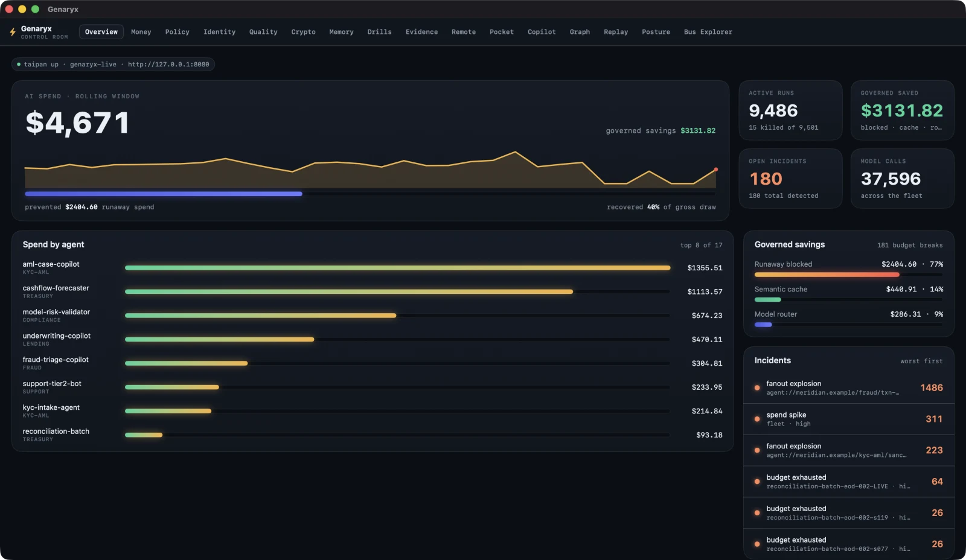Click the Runaway blocked savings row
Viewport: 966px width, 560px height.
point(849,269)
